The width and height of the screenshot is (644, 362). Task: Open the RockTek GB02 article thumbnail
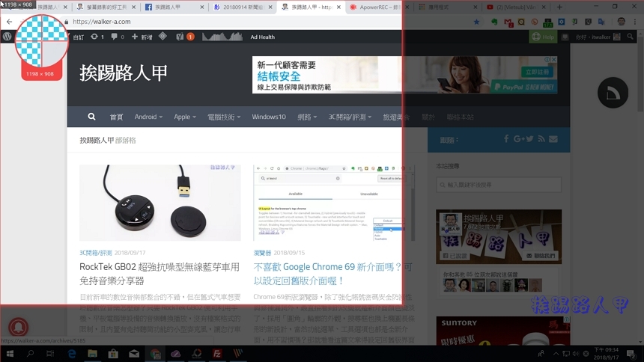[x=160, y=203]
